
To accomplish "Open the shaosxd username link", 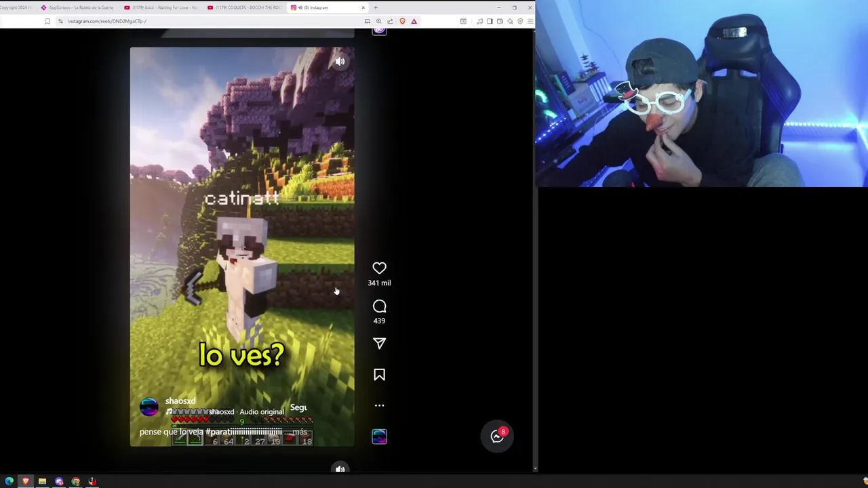I will tap(180, 401).
